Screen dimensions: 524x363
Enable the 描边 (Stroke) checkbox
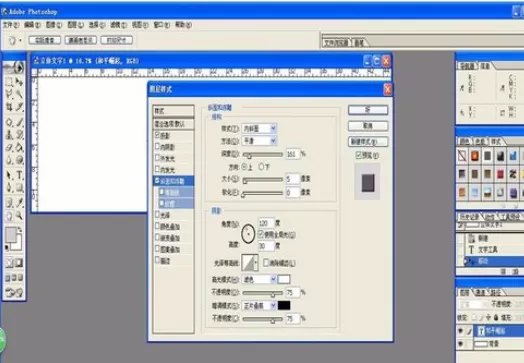(x=157, y=260)
